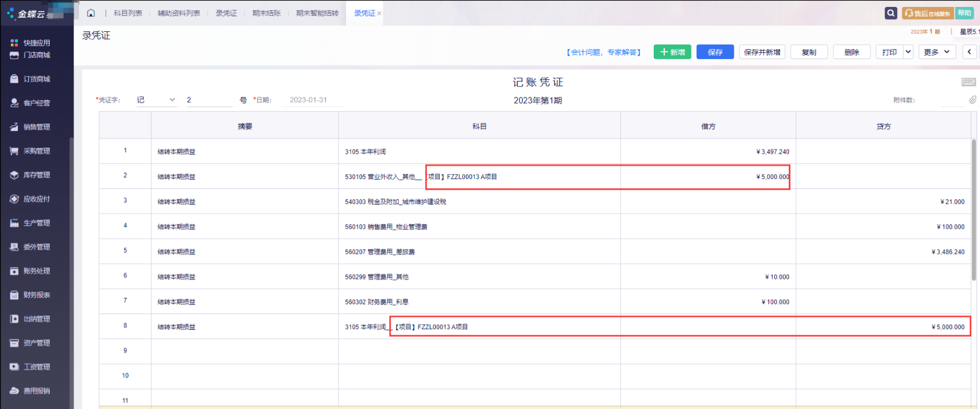Screen dimensions: 980x409
Task: Open 财务报表 in the sidebar
Action: pos(37,295)
